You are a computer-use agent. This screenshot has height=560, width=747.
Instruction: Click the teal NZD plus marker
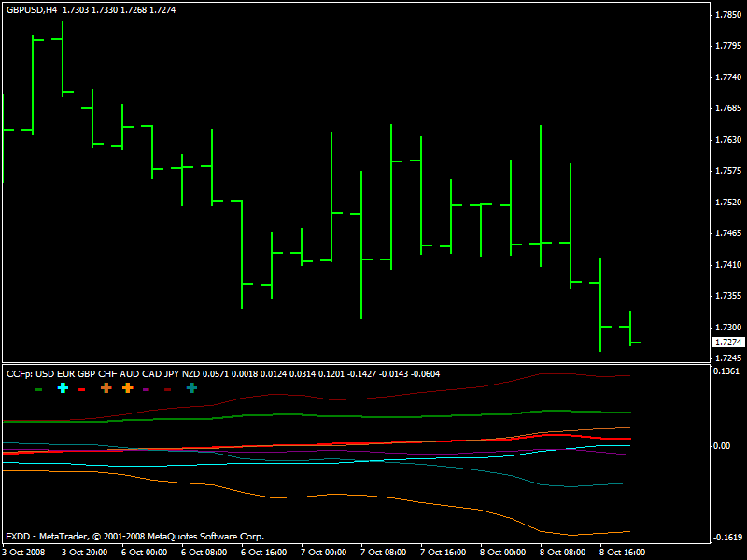191,388
